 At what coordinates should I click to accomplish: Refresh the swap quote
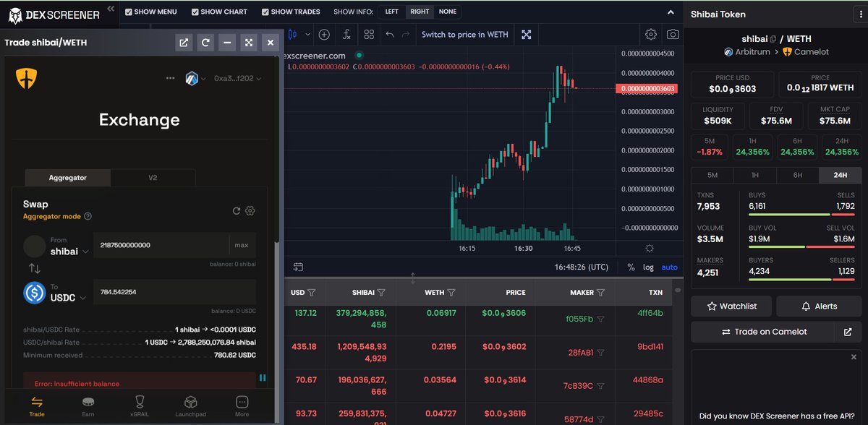(x=236, y=210)
